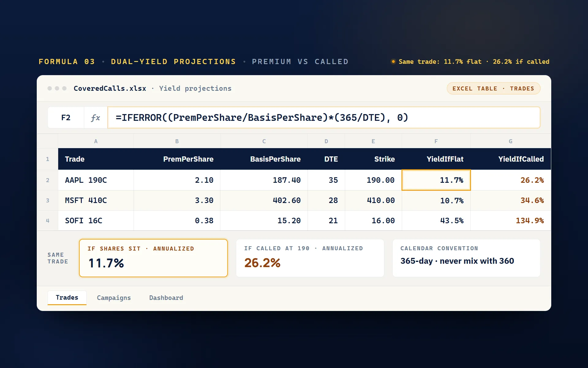Select column E header
This screenshot has width=588, height=368.
pos(373,141)
